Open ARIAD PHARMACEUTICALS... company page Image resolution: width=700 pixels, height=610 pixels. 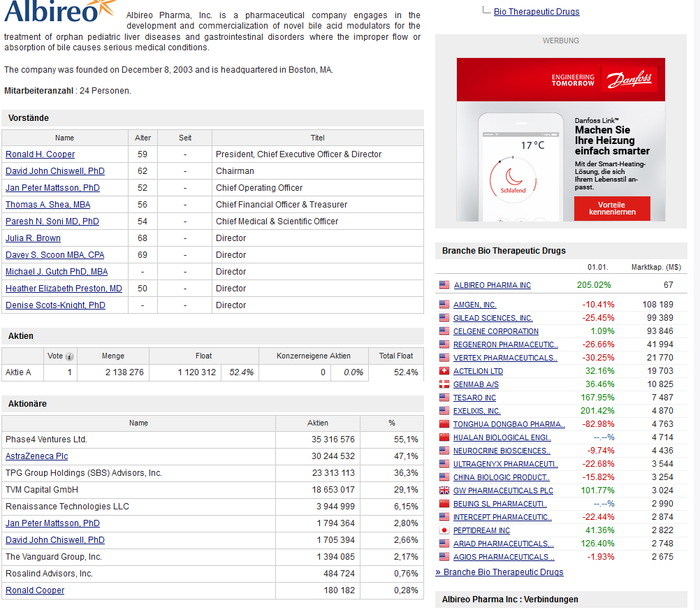[503, 544]
